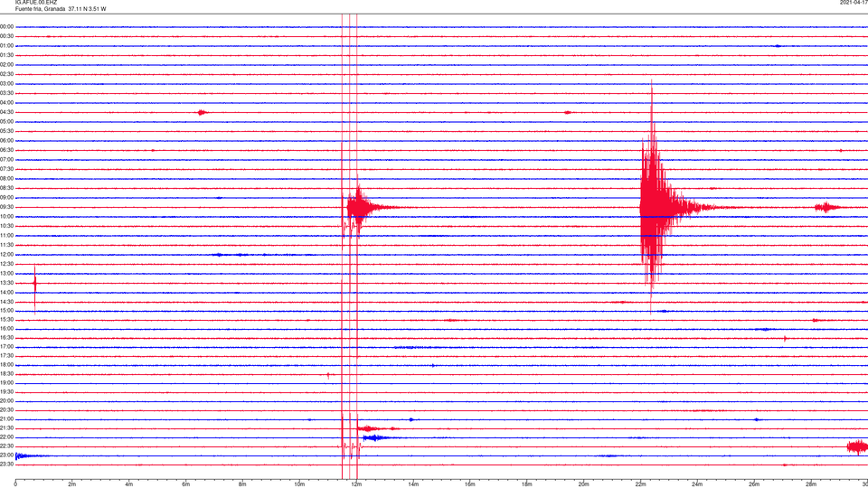Click the 22m tick label on time axis
This screenshot has height=488, width=868.
[x=640, y=484]
